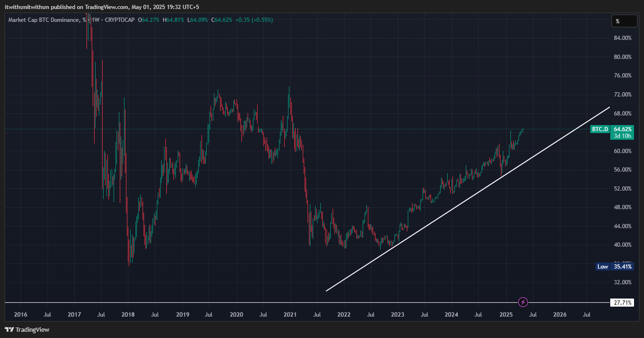Click the close value C64.62%
This screenshot has width=644, height=338.
click(x=222, y=20)
